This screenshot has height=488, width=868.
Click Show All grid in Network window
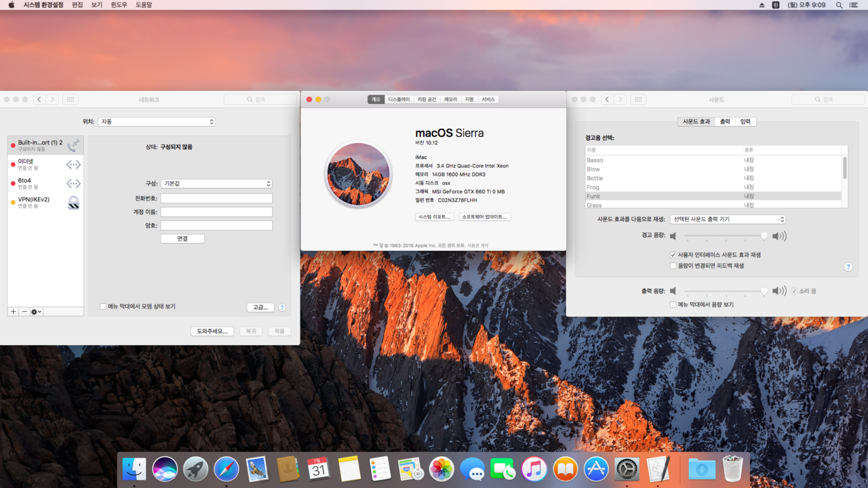point(71,100)
